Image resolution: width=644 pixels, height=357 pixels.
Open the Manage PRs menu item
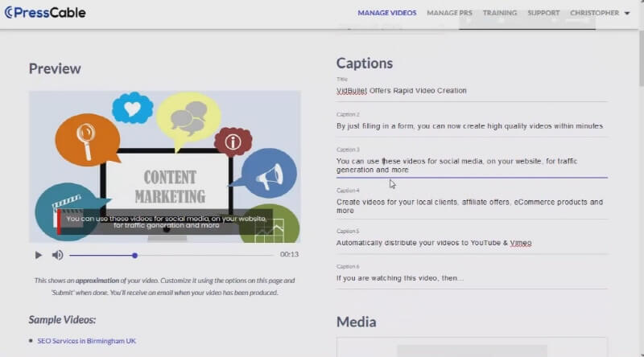coord(449,13)
